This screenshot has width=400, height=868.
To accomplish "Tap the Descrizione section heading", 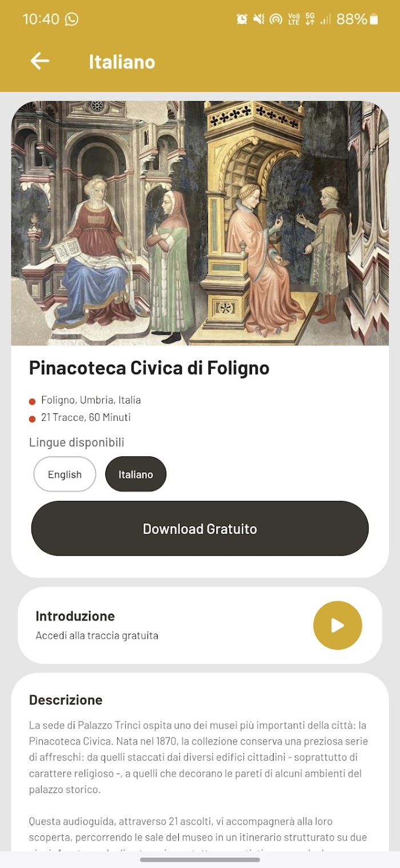I will pos(66,700).
